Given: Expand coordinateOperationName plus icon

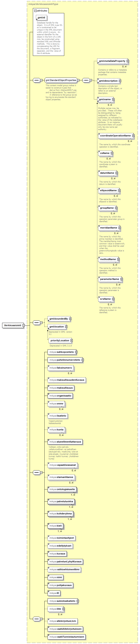Looking at the screenshot, I should [x=133, y=136].
